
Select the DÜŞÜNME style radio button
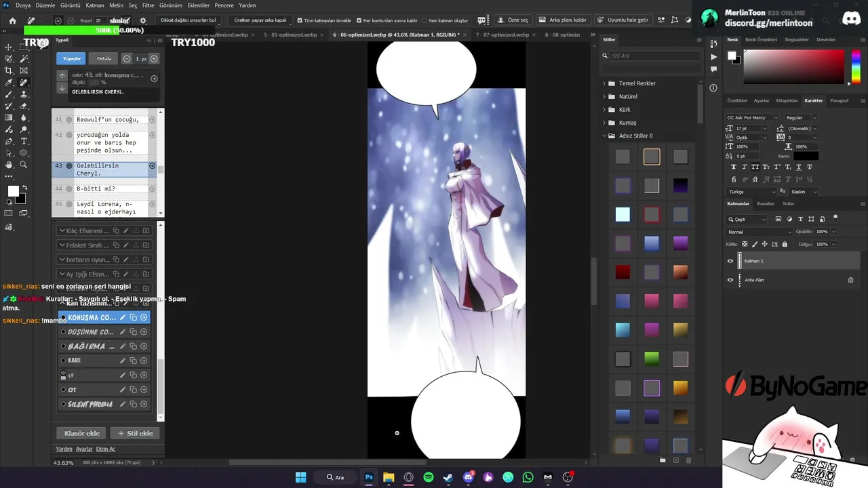(x=63, y=332)
